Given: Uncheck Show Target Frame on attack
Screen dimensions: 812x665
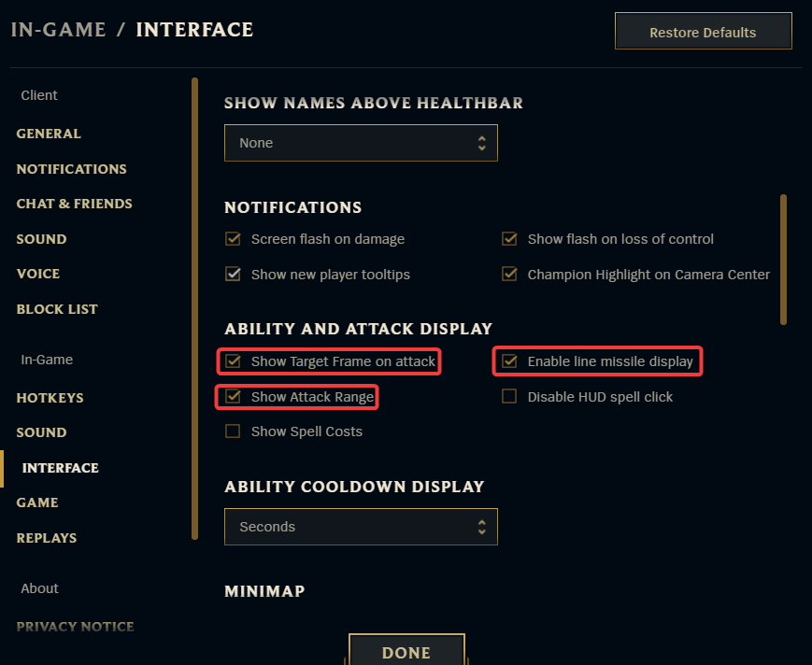Looking at the screenshot, I should (234, 361).
